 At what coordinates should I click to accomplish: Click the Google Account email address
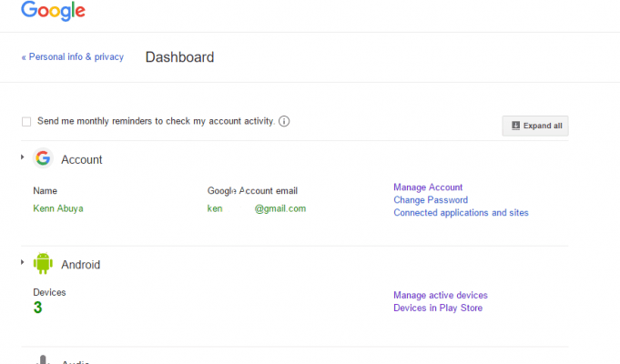pyautogui.click(x=257, y=208)
